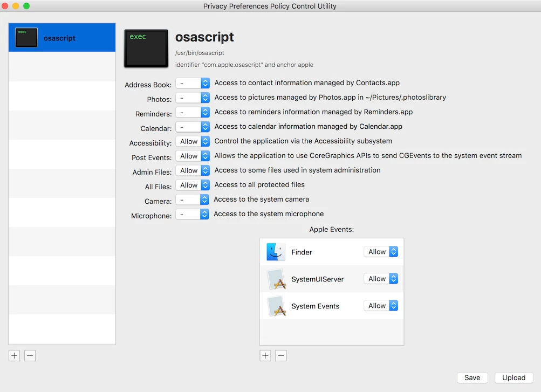Select the Finder row in Apple Events

pos(332,252)
